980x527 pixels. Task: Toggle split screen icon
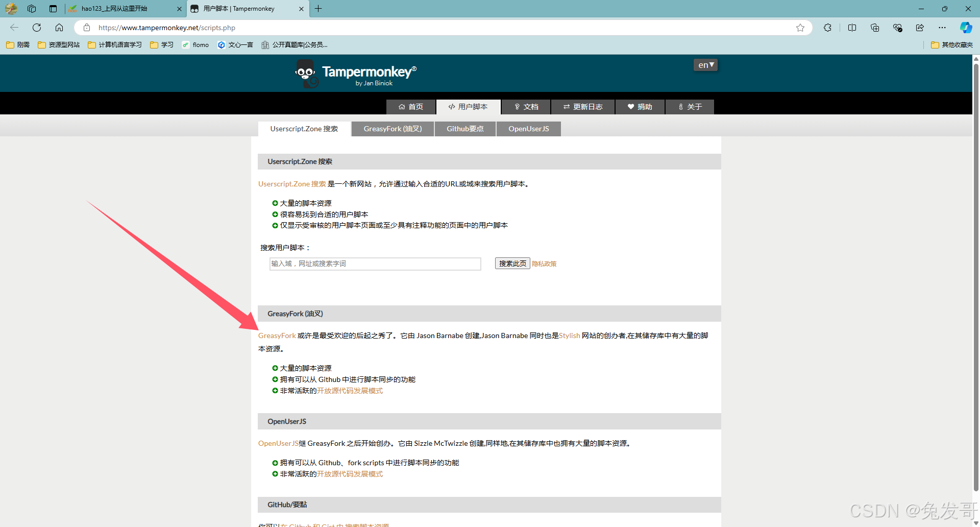852,28
